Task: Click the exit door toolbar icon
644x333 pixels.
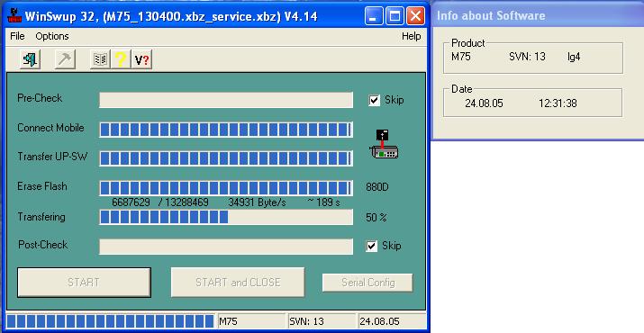Action: coord(30,59)
